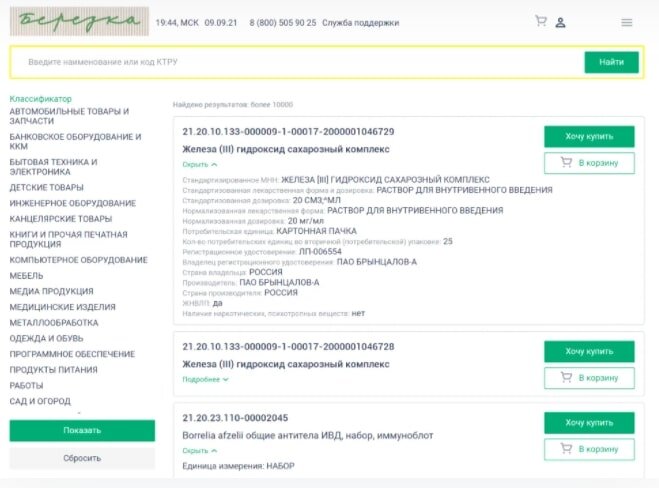
Task: Click first Железа (III) гидроксид сахарозный комплекс title
Action: click(x=286, y=149)
